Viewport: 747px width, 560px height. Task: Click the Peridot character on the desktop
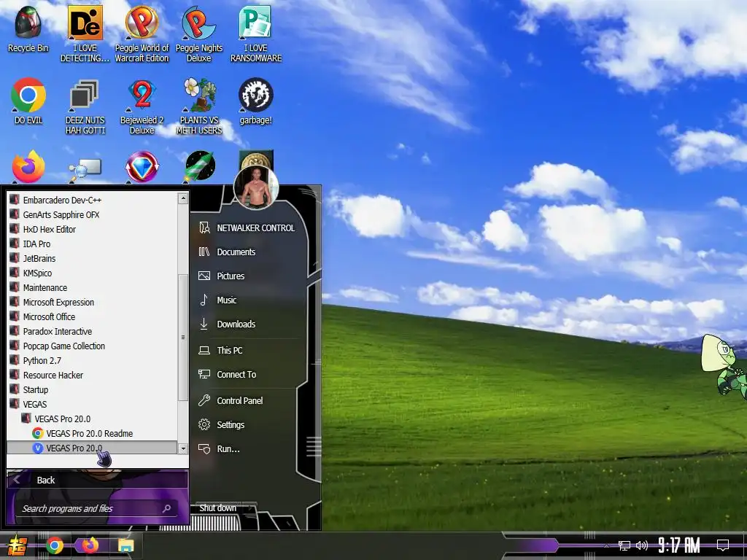click(724, 365)
